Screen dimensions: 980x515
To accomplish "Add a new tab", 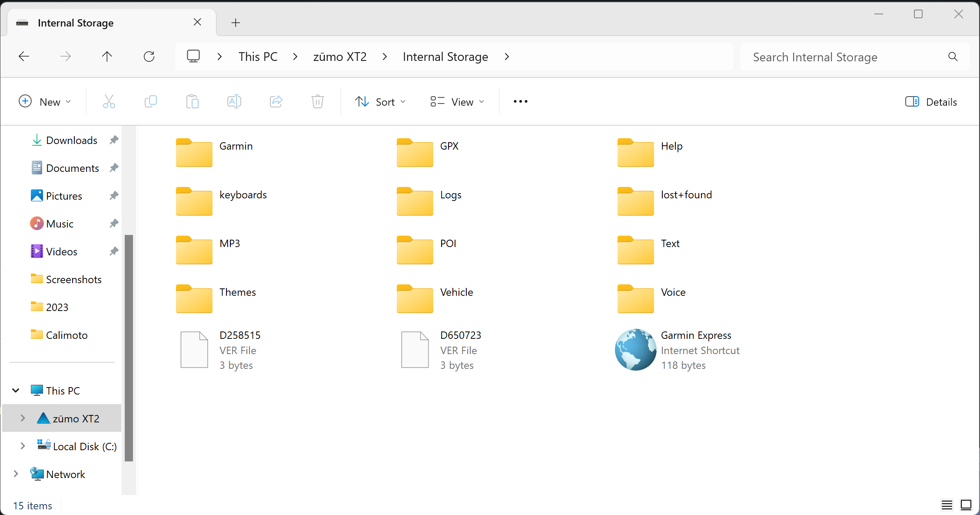I will (236, 23).
